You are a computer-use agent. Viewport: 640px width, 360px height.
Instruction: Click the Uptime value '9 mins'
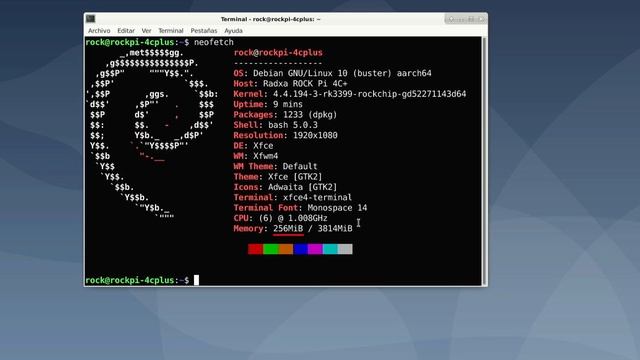tap(288, 104)
